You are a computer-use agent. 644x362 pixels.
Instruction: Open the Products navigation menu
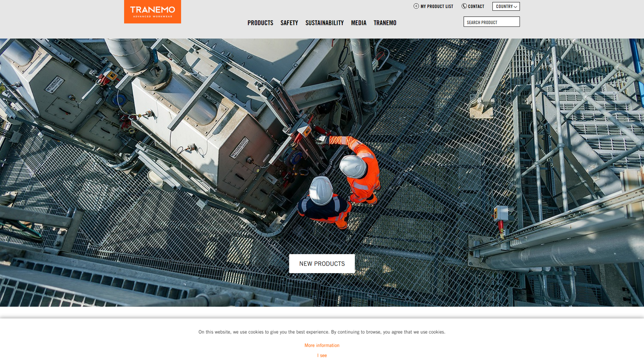coord(260,23)
